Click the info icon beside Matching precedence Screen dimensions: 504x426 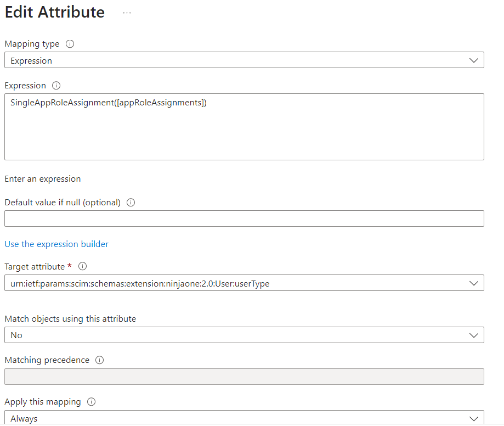tap(99, 360)
